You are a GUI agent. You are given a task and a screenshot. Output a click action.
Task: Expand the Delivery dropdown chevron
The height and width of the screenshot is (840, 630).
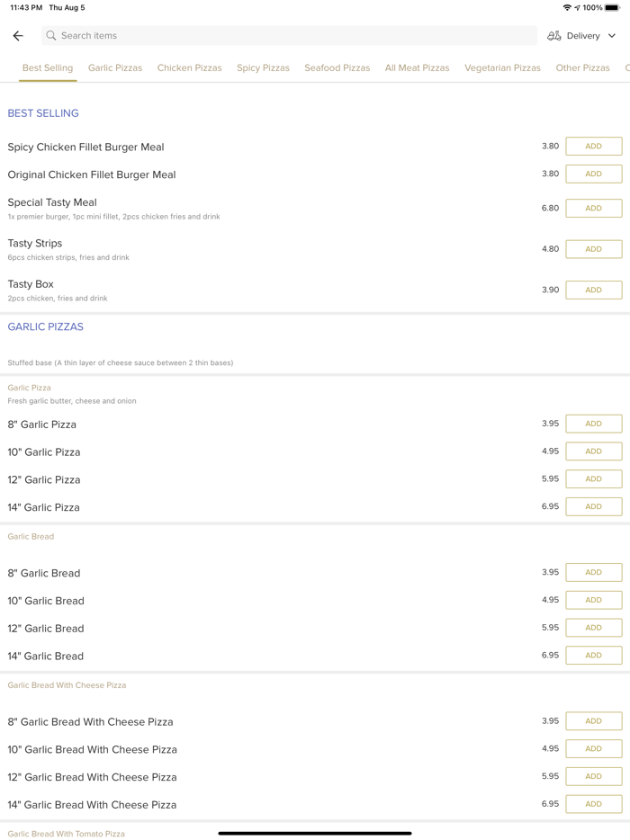pos(612,36)
